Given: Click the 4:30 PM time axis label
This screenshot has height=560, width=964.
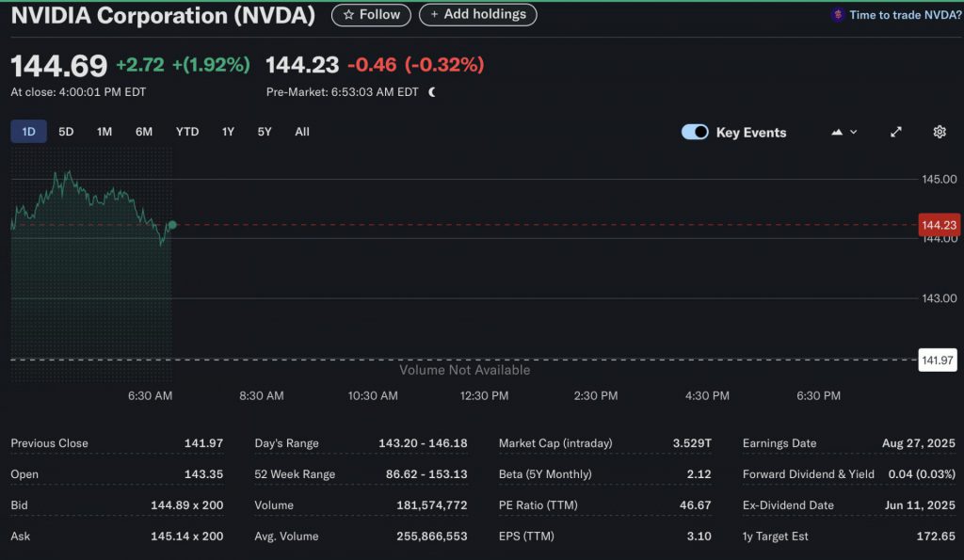Looking at the screenshot, I should pyautogui.click(x=707, y=396).
